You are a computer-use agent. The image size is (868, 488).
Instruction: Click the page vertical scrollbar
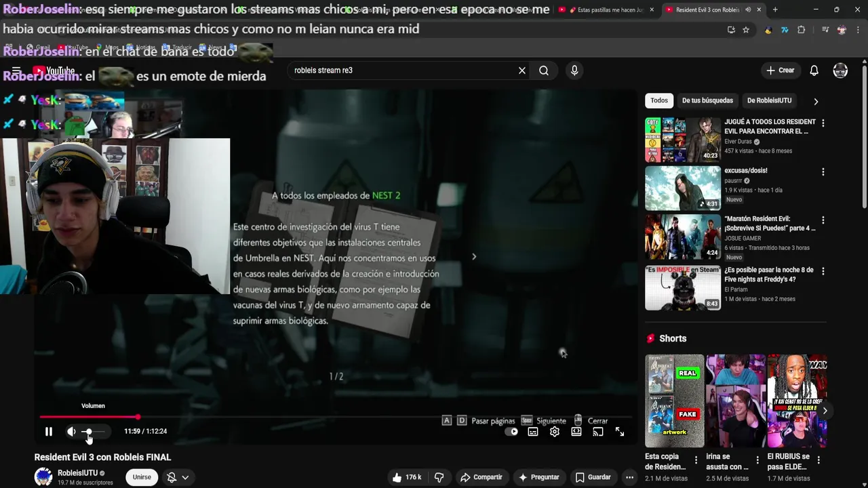pyautogui.click(x=864, y=136)
